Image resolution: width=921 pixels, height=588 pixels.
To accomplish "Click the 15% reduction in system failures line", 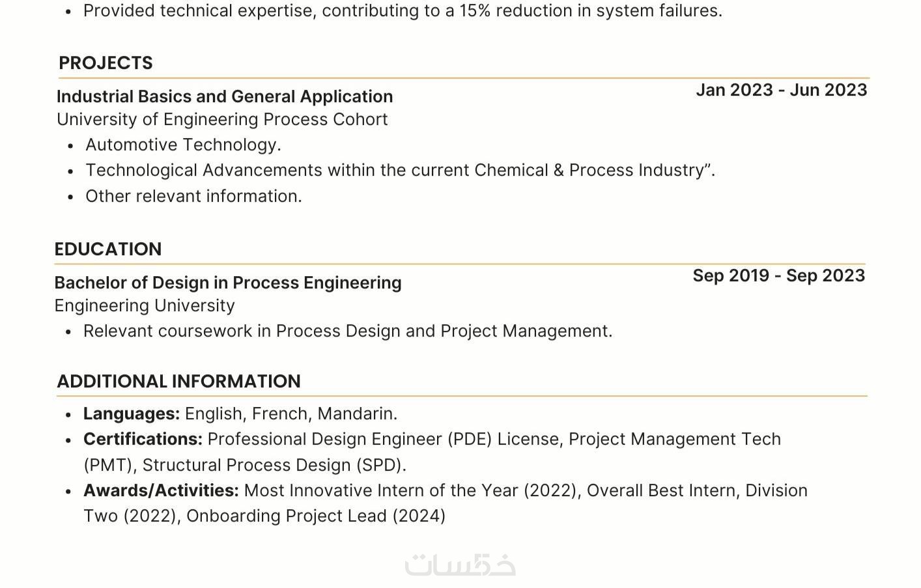I will [x=403, y=11].
